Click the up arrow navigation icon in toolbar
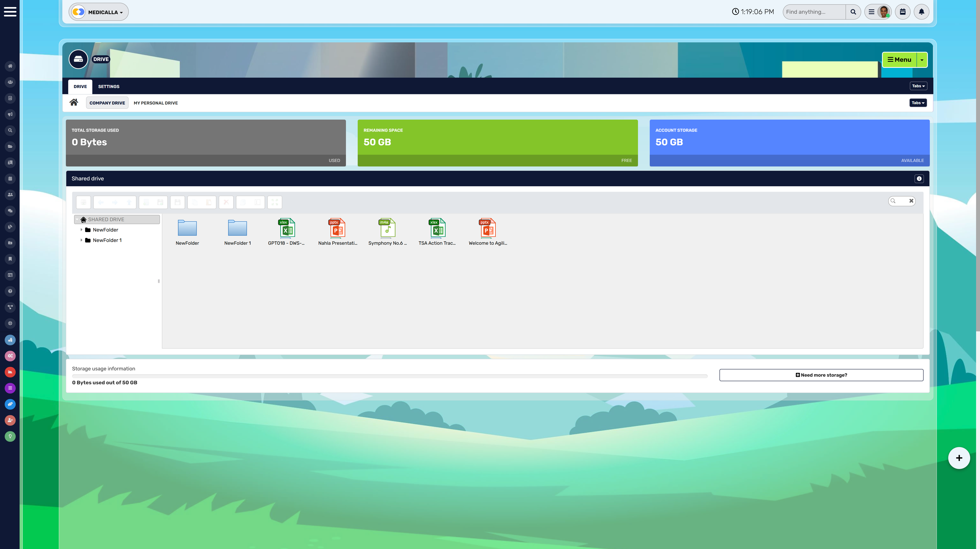The width and height of the screenshot is (980, 549). 129,202
